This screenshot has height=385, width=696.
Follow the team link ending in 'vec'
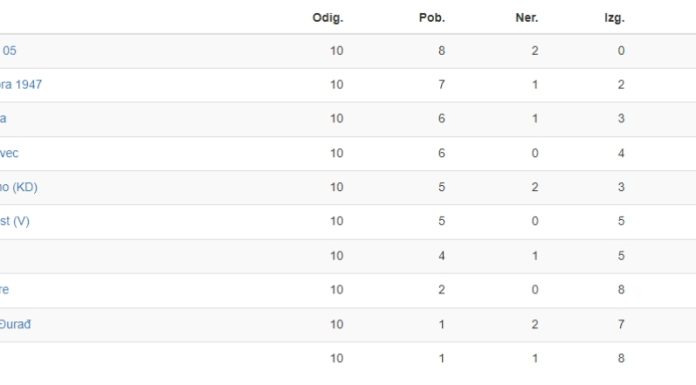click(x=9, y=153)
